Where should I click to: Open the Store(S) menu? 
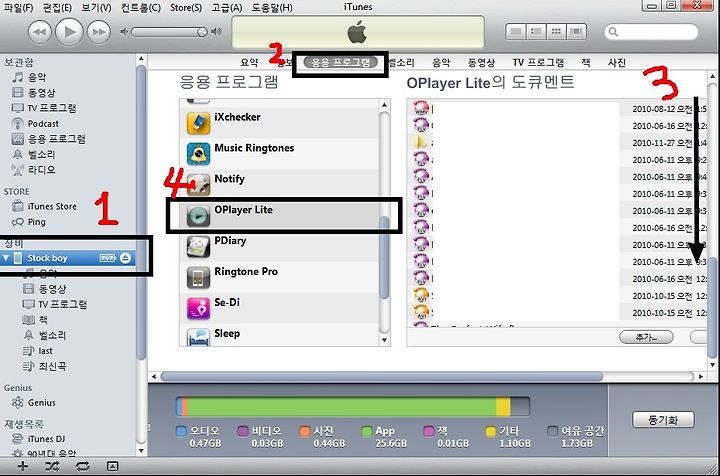(x=186, y=7)
